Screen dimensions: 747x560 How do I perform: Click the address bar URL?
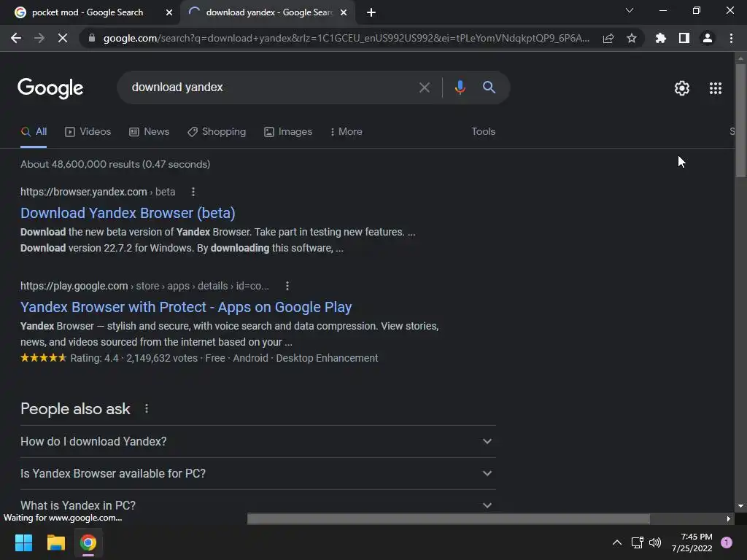click(346, 38)
